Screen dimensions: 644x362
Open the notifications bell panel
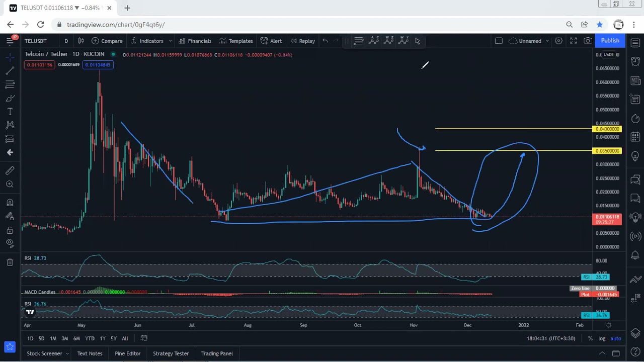coord(635,255)
